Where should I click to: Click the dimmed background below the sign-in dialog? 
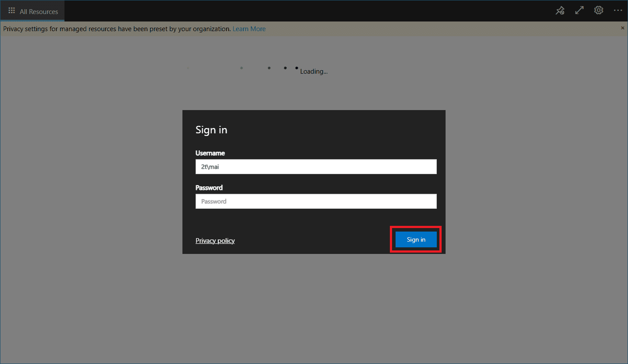[314, 307]
